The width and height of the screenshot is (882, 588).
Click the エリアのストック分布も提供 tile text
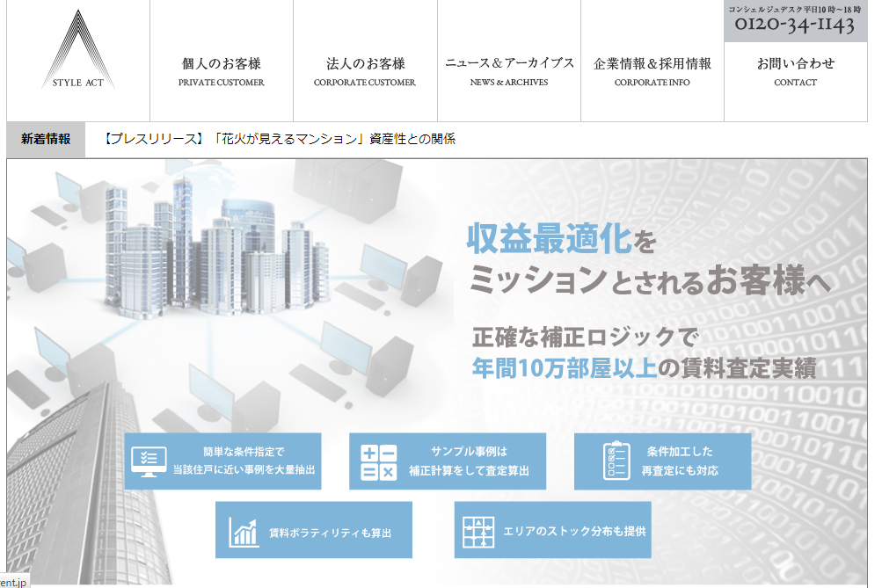574,531
